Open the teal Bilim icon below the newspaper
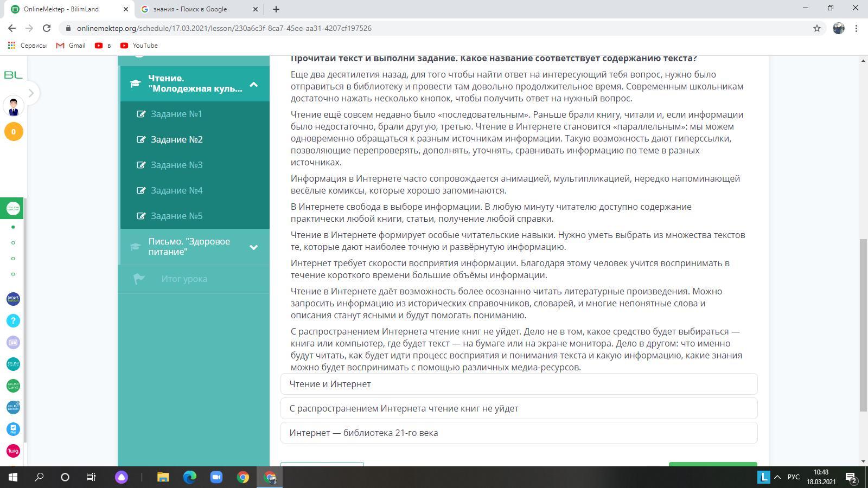868x488 pixels. click(x=13, y=364)
